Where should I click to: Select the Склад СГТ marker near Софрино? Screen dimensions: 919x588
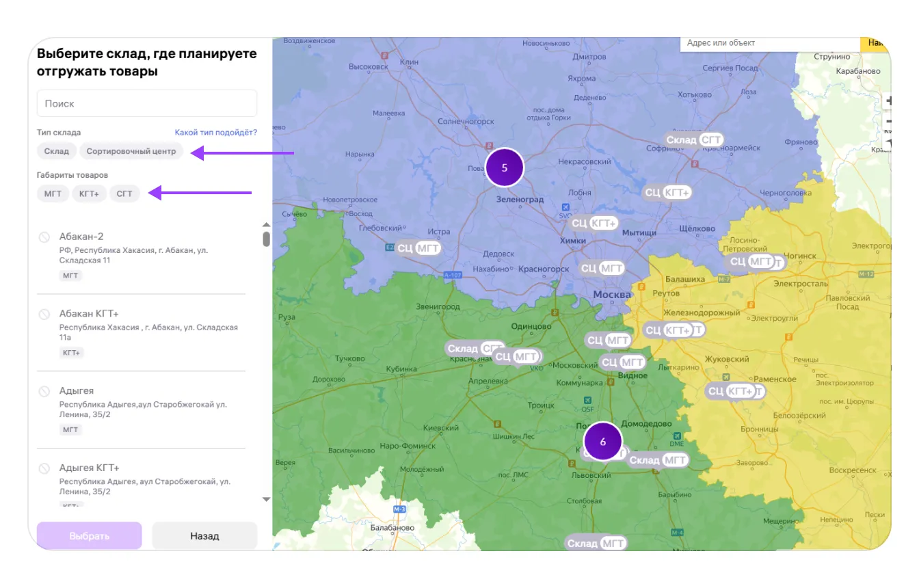[x=694, y=140]
